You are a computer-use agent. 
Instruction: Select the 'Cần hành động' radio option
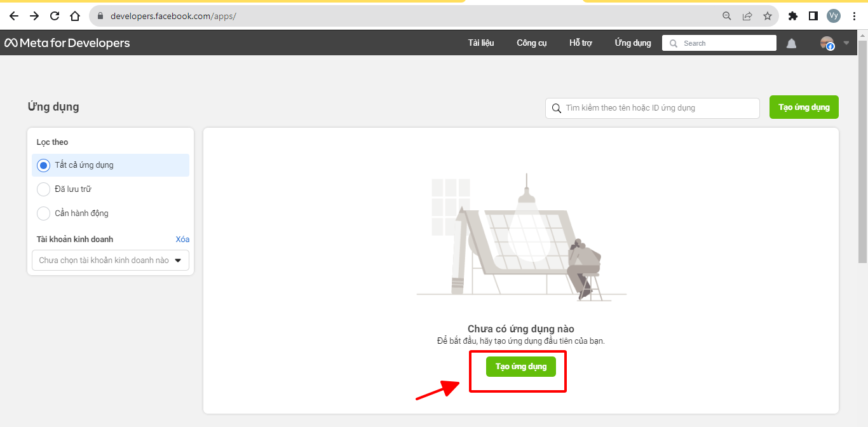click(43, 213)
